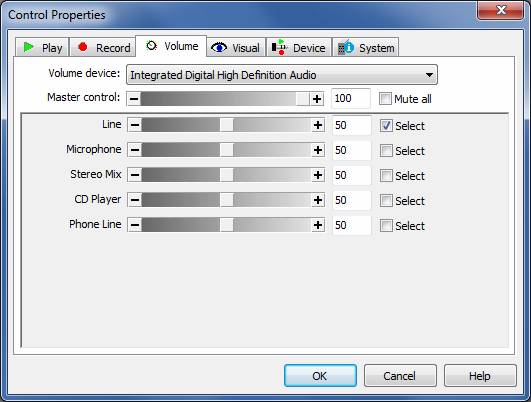The height and width of the screenshot is (402, 531).
Task: Click the Cancel button
Action: (400, 376)
